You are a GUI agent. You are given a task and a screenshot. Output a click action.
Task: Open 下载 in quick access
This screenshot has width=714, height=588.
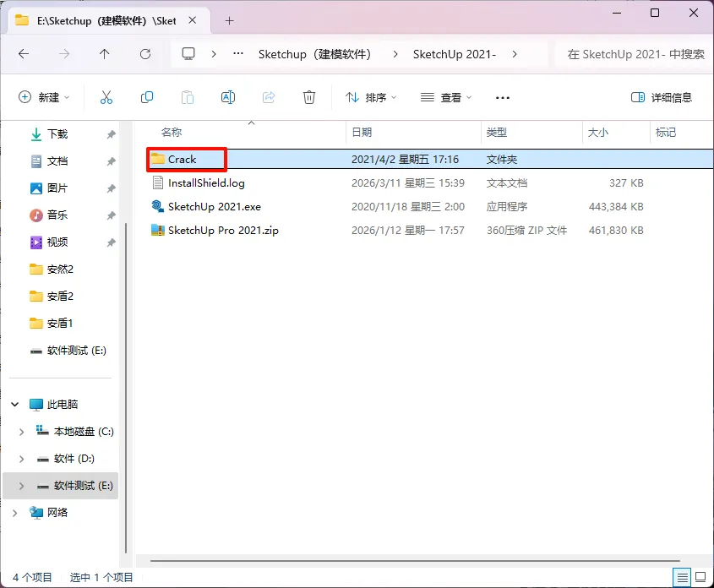point(57,134)
